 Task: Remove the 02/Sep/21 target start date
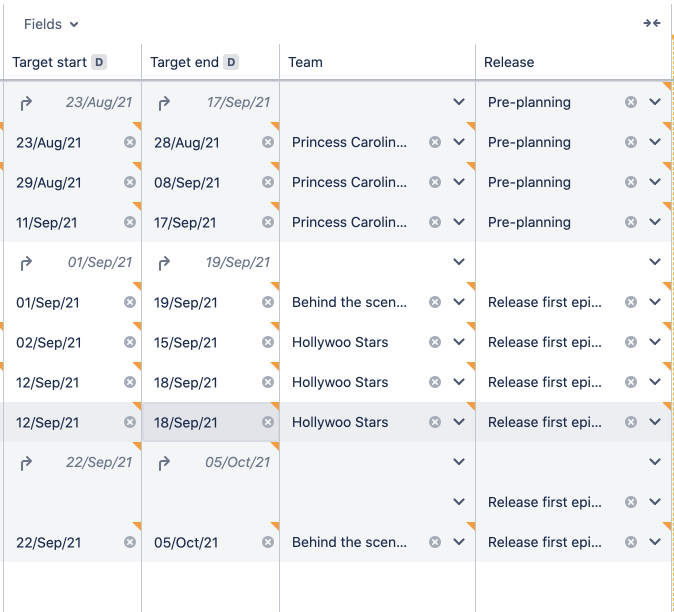point(130,342)
